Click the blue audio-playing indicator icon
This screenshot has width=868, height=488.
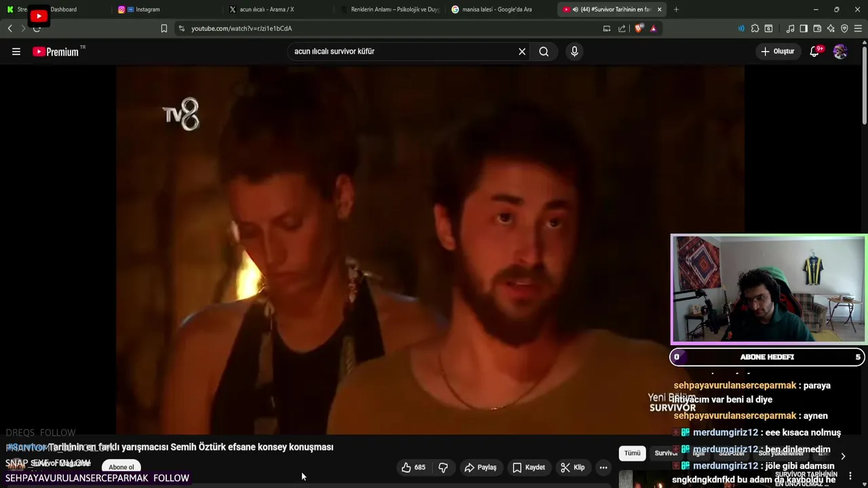pos(741,28)
